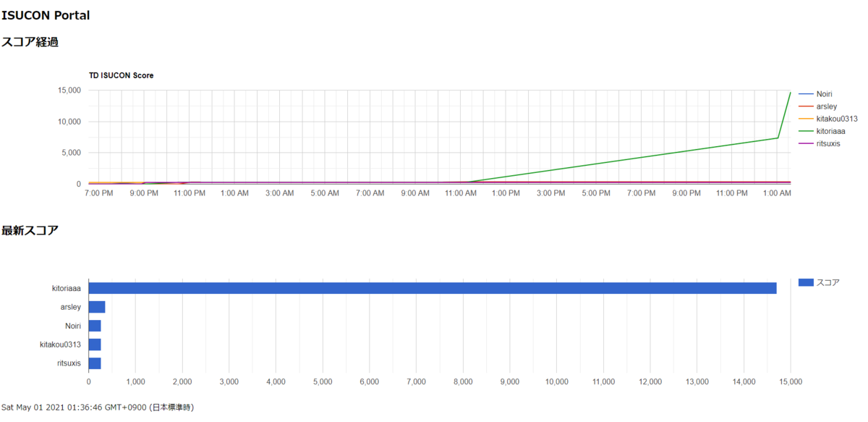
Task: Click the 5,000 x-axis label on bar chart
Action: tap(323, 381)
